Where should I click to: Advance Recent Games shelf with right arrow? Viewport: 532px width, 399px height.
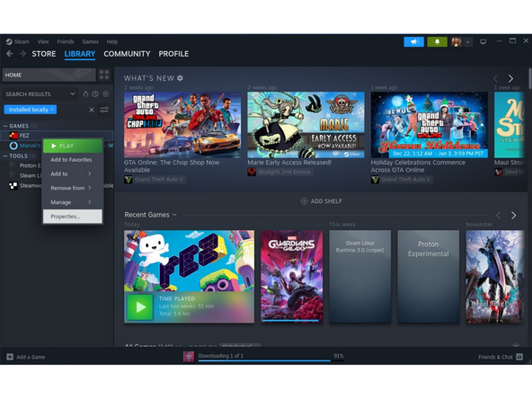(x=513, y=216)
